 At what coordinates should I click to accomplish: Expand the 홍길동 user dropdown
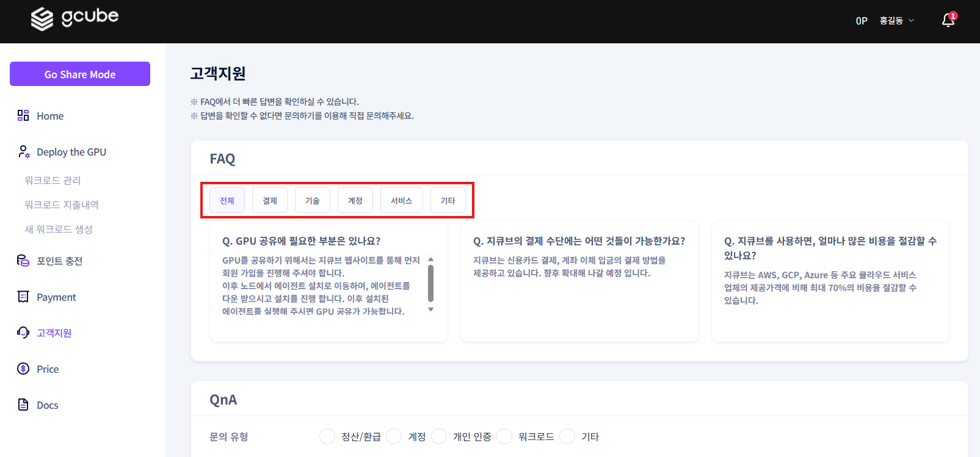click(x=896, y=21)
